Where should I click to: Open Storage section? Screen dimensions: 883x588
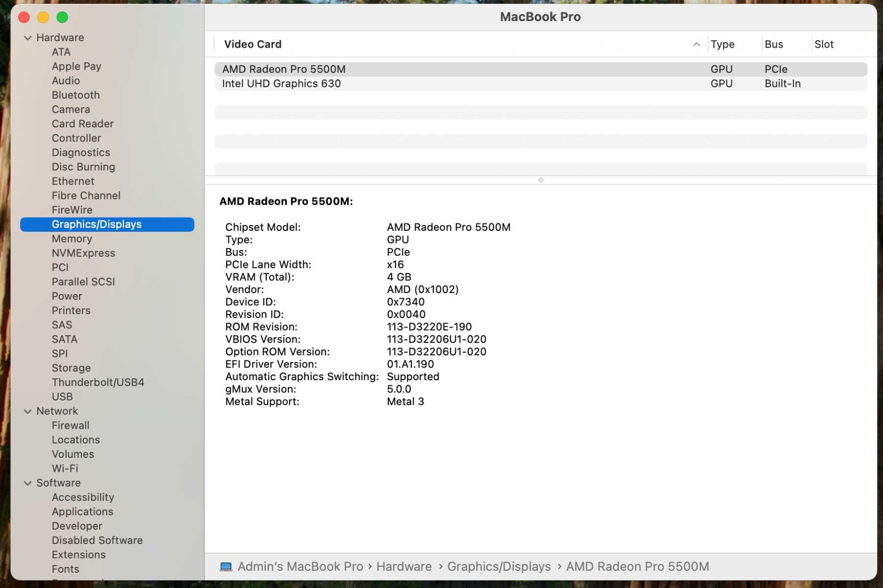click(x=71, y=368)
